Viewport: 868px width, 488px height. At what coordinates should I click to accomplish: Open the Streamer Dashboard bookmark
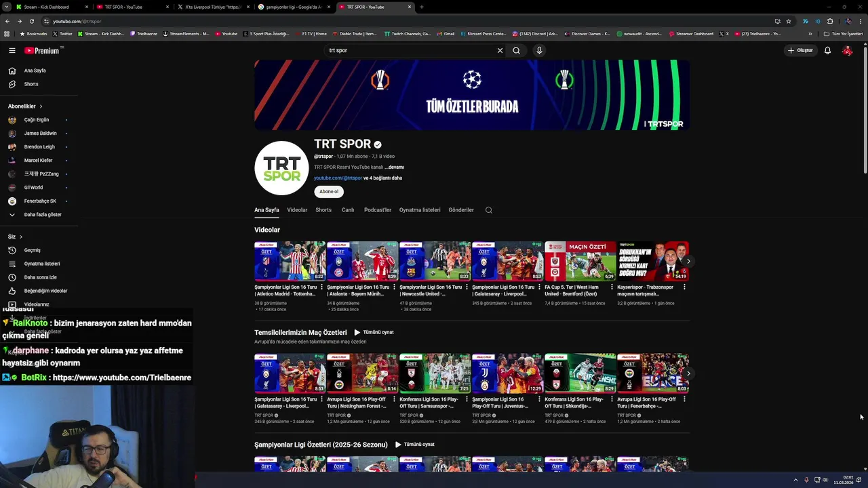691,34
